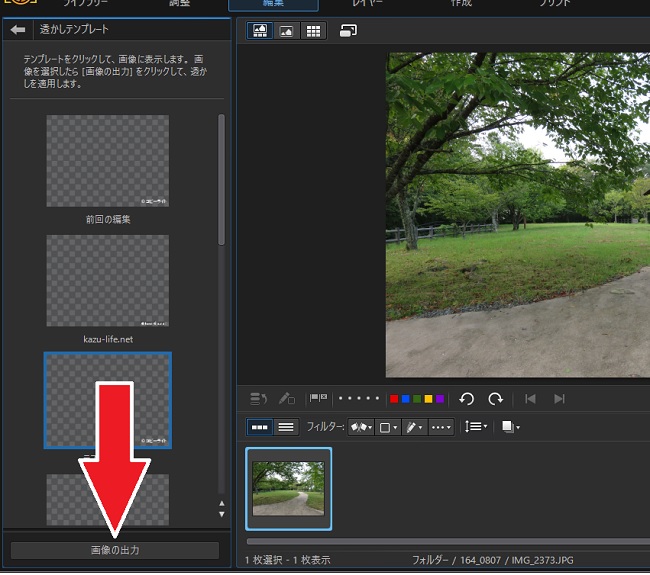Click the フォルダー / 164_0807 / IMG_2373.JPG path

pos(493,560)
